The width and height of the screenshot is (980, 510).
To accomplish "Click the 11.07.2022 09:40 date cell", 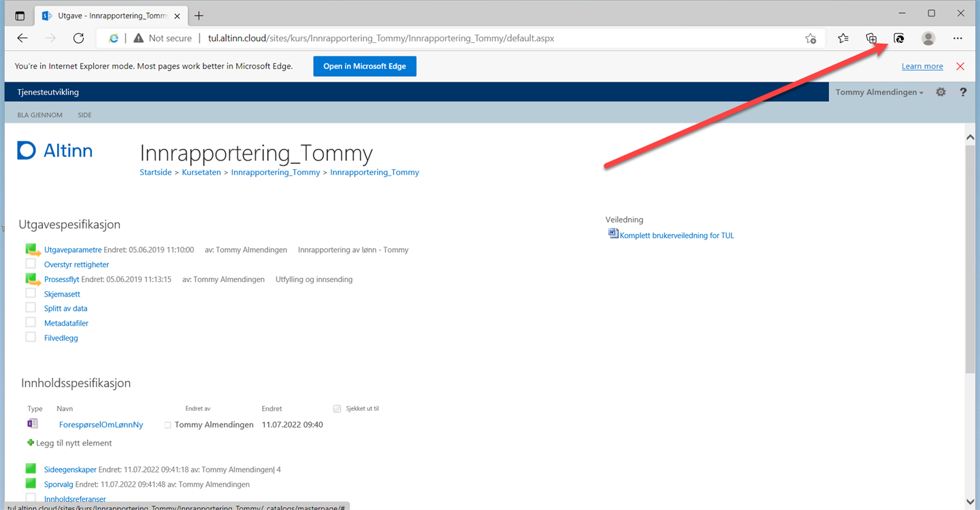I will [x=293, y=424].
